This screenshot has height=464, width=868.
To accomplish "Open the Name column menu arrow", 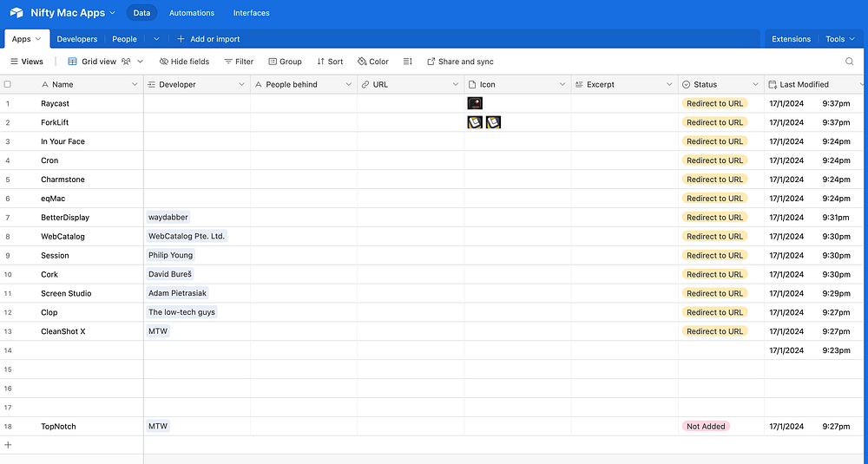I will point(135,85).
